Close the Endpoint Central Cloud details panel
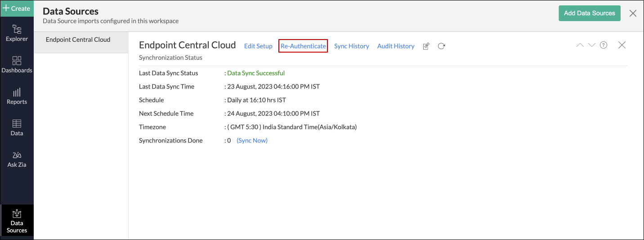Viewport: 644px width, 240px height. pyautogui.click(x=622, y=45)
